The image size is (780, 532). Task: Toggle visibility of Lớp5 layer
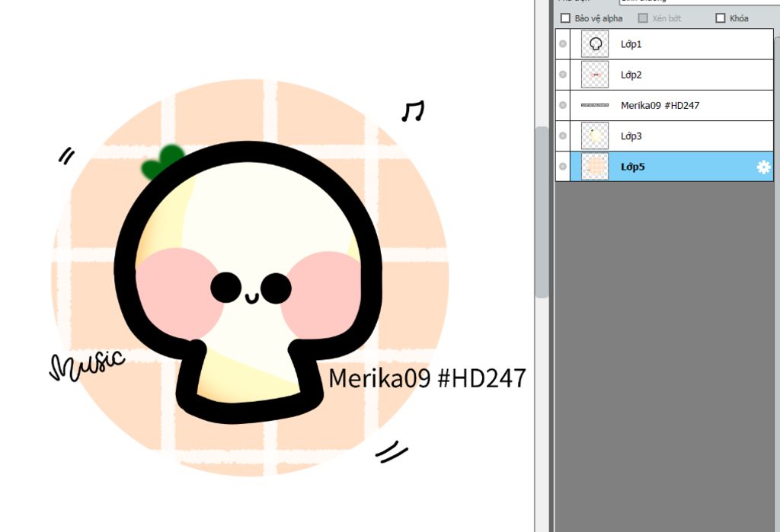563,167
